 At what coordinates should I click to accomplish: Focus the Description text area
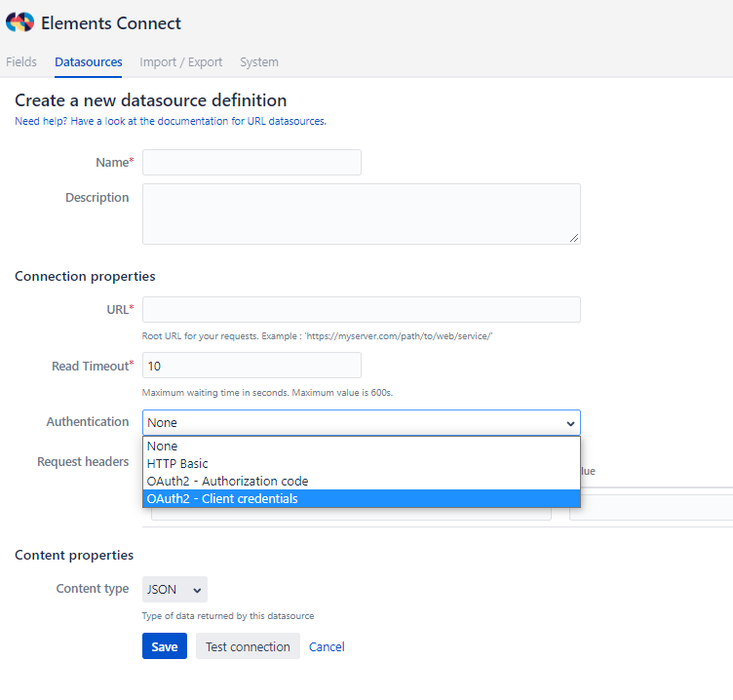(361, 214)
